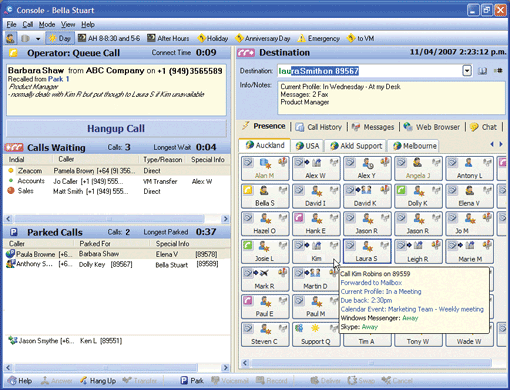The height and width of the screenshot is (390, 510).
Task: Select Steven C presence tile
Action: [x=265, y=334]
